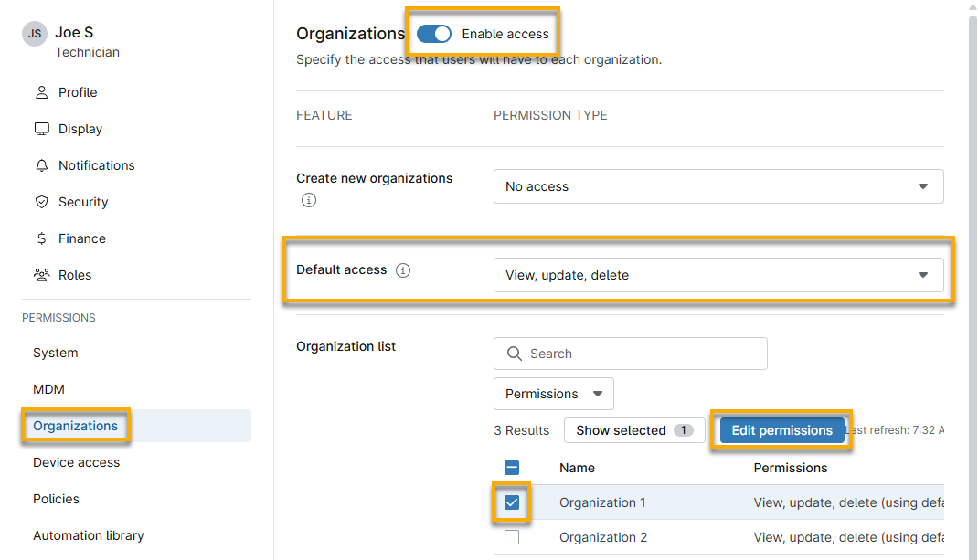Image resolution: width=978 pixels, height=560 pixels.
Task: Click Organization 1 permissions cell
Action: 848,502
